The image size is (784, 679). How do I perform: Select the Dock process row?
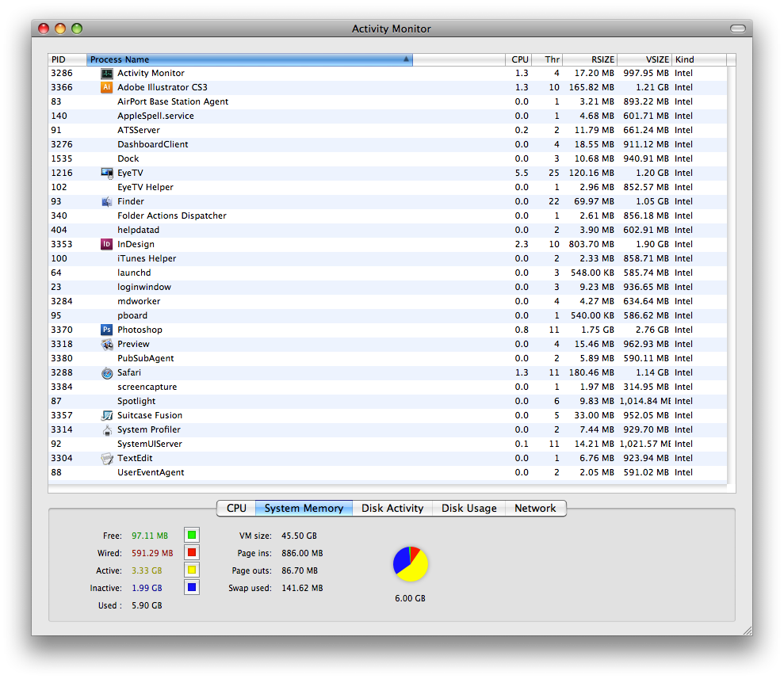click(x=388, y=159)
